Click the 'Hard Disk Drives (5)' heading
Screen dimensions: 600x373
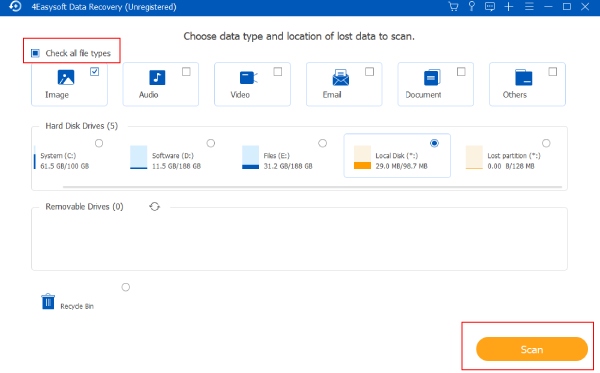pos(82,126)
